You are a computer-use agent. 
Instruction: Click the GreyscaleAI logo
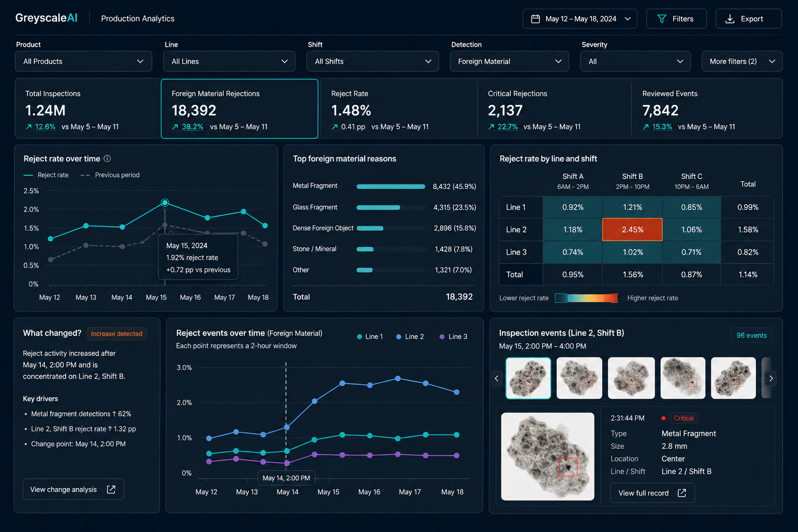pos(46,18)
